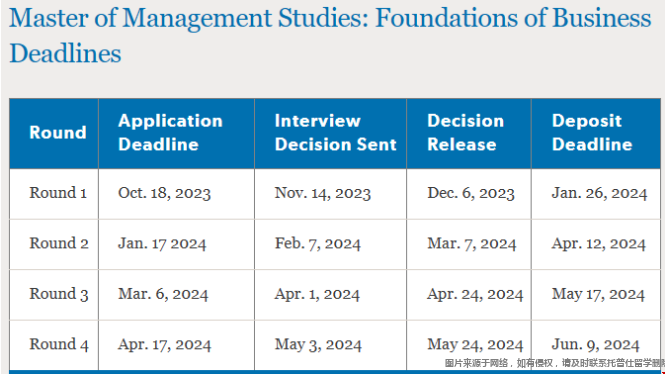Click the Oct. 18, 2023 application date
The height and width of the screenshot is (374, 665).
165,193
